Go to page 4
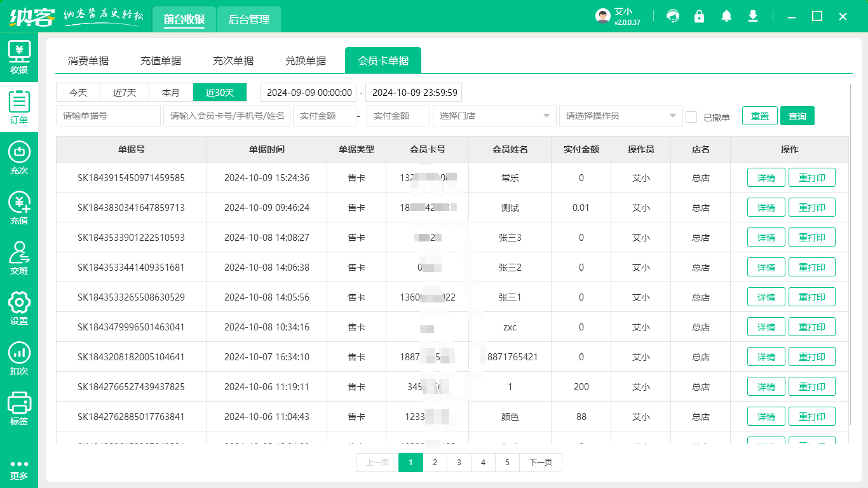This screenshot has width=868, height=488. click(x=483, y=463)
